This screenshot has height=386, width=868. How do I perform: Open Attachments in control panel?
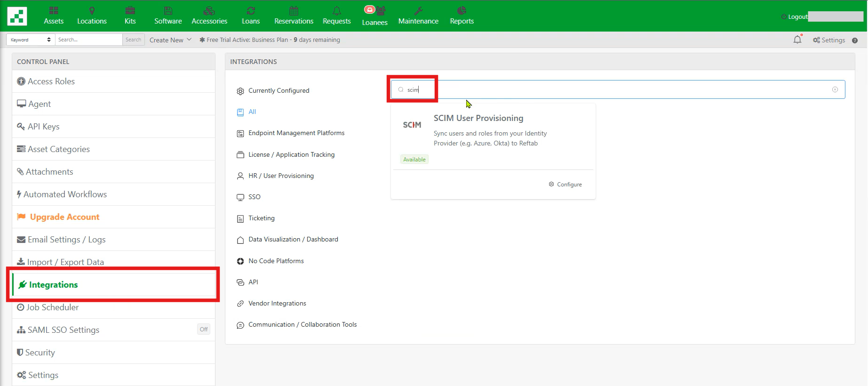pos(113,172)
